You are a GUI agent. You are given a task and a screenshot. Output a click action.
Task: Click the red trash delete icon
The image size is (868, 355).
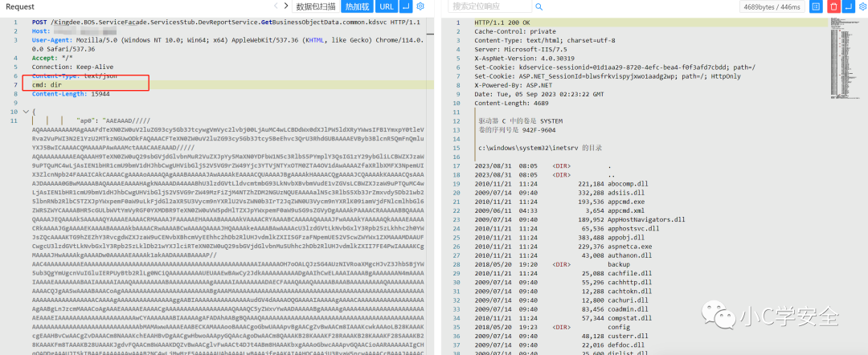pos(833,6)
